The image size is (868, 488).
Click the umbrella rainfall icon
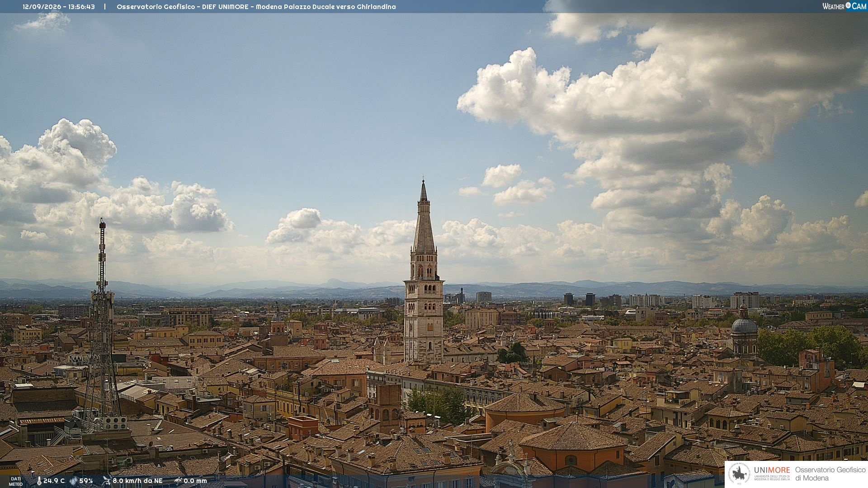178,481
